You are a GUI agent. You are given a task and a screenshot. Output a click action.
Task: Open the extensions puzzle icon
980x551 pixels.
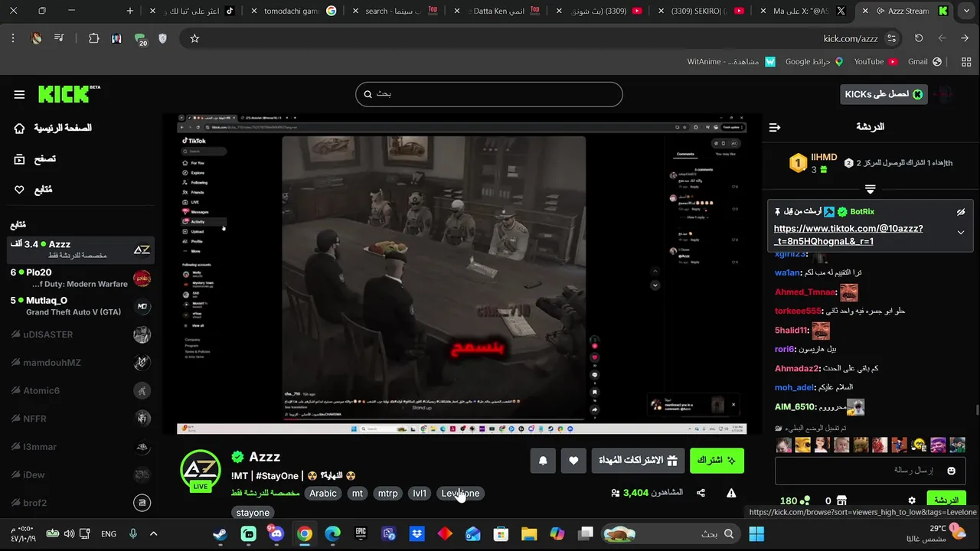[x=94, y=38]
